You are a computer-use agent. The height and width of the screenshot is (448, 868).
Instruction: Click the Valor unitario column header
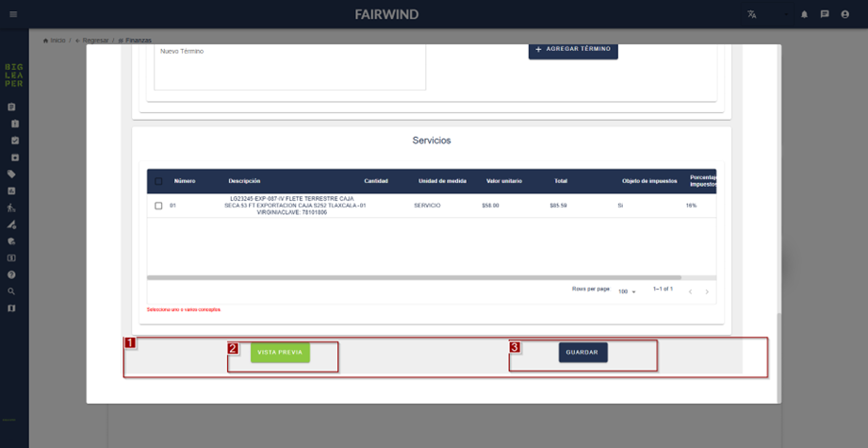click(504, 181)
